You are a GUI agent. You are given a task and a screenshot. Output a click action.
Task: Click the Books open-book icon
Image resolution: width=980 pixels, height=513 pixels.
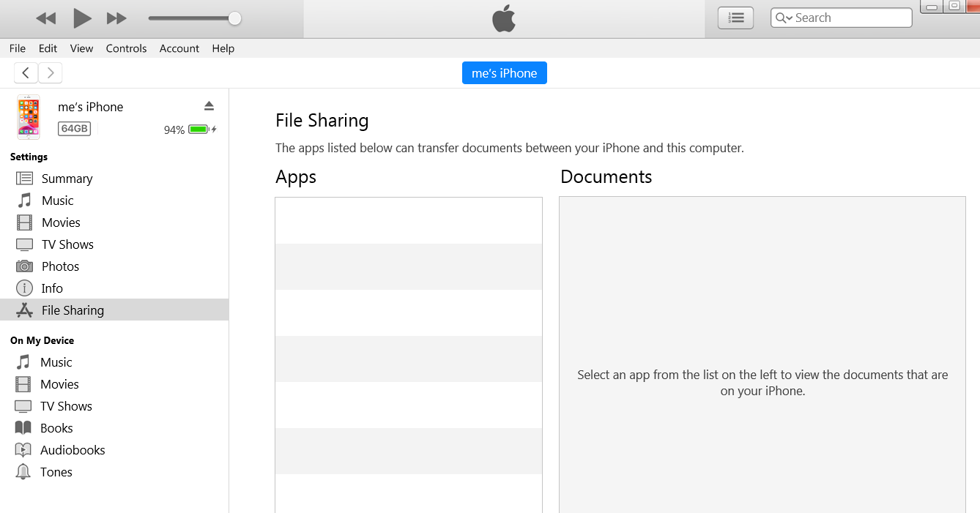[x=23, y=428]
